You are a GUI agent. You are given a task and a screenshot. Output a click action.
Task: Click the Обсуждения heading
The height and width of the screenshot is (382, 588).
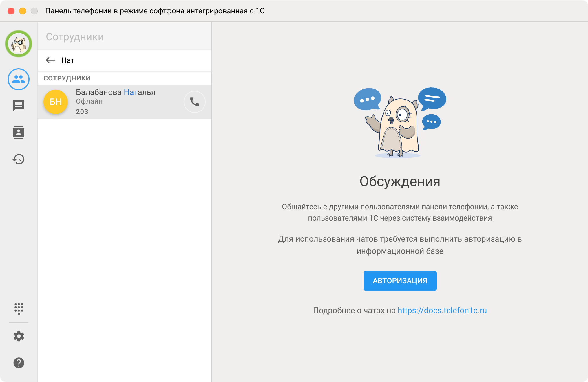coord(400,182)
